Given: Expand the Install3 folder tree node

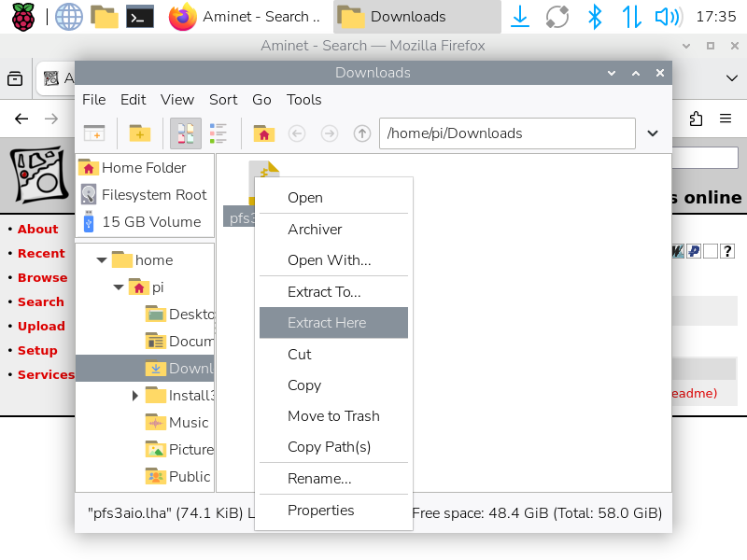Looking at the screenshot, I should [x=136, y=396].
